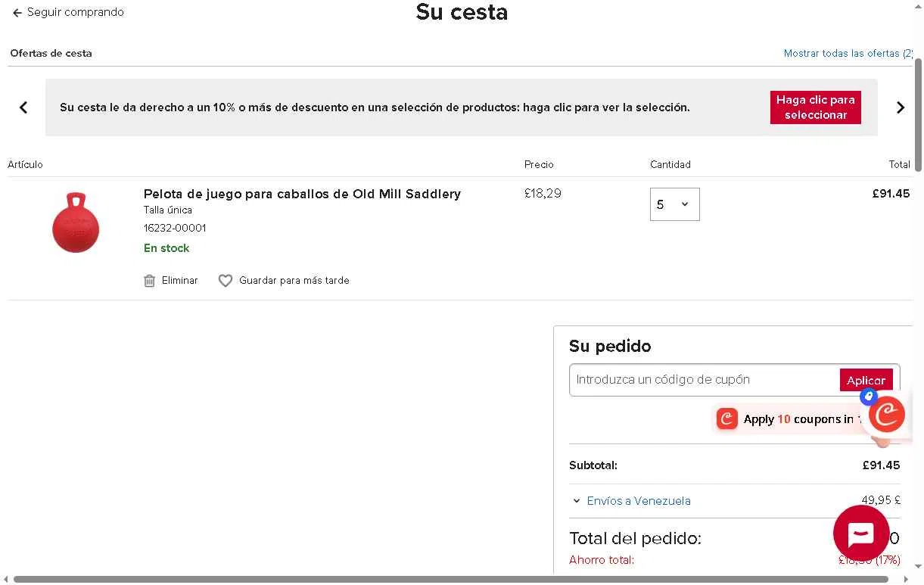
Task: Click the Ofertas de cesta heading
Action: coord(51,54)
